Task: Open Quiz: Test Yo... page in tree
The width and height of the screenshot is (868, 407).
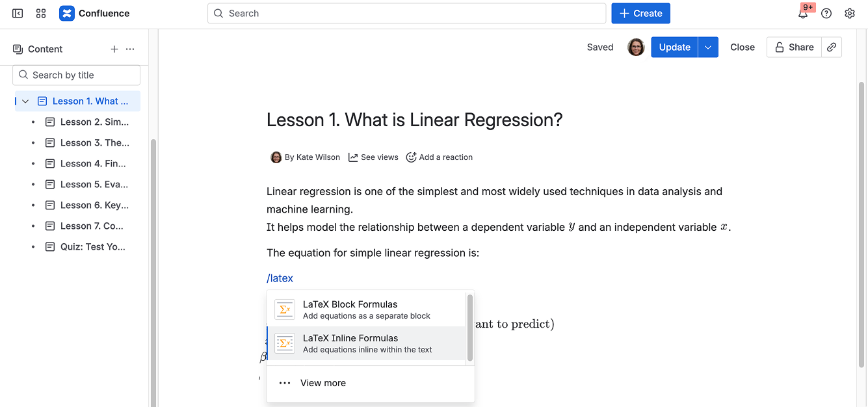Action: (92, 247)
